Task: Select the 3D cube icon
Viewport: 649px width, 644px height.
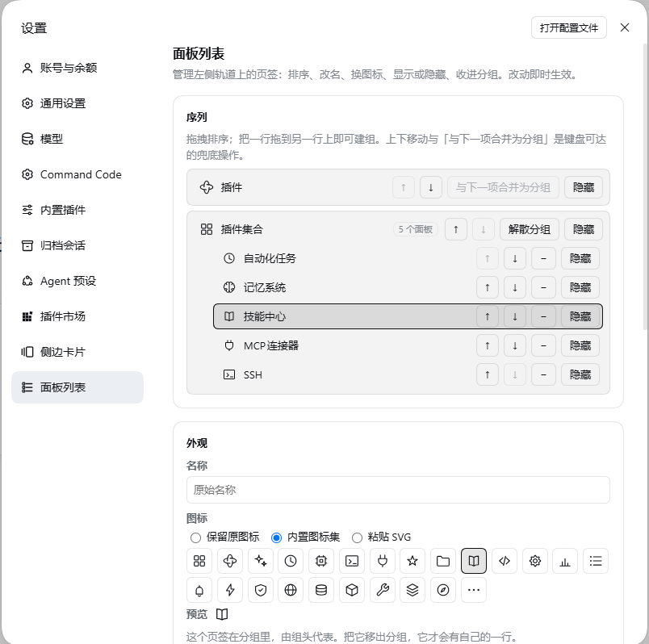Action: [x=352, y=590]
